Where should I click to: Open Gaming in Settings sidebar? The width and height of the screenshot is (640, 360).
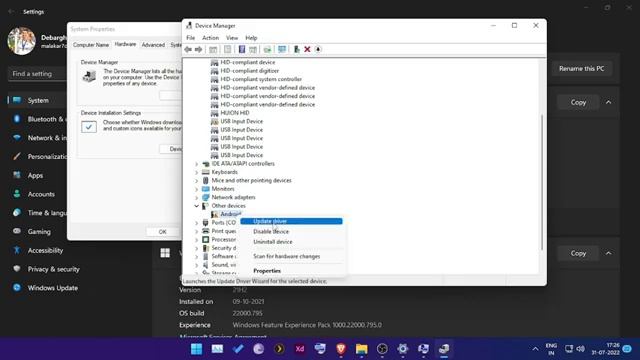click(x=39, y=231)
